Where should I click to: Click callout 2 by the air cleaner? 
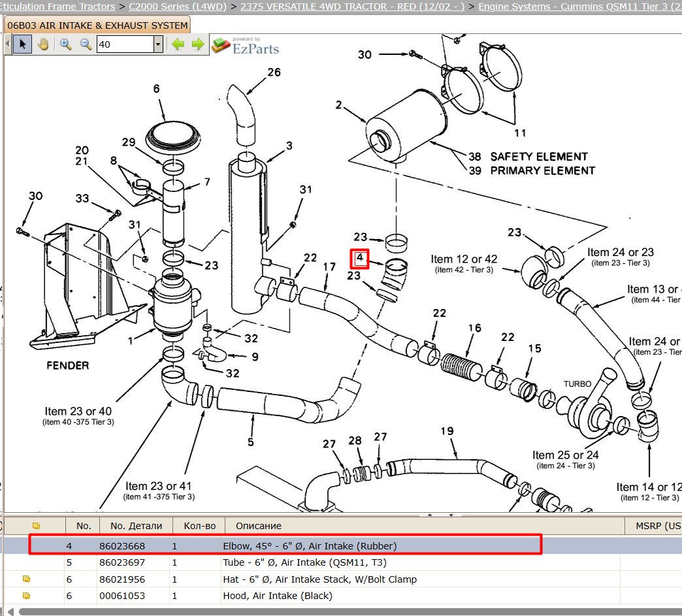point(339,105)
